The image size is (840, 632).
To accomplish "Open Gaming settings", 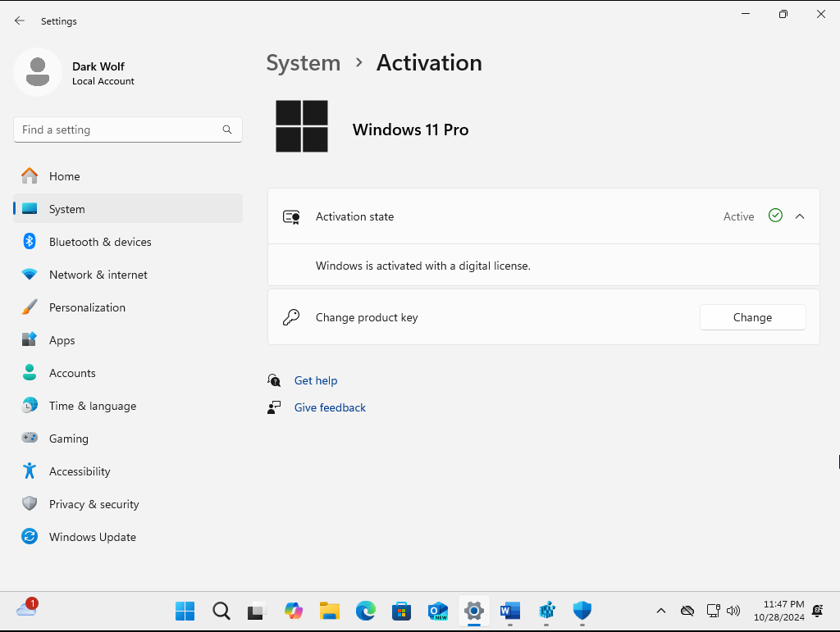I will [127, 439].
